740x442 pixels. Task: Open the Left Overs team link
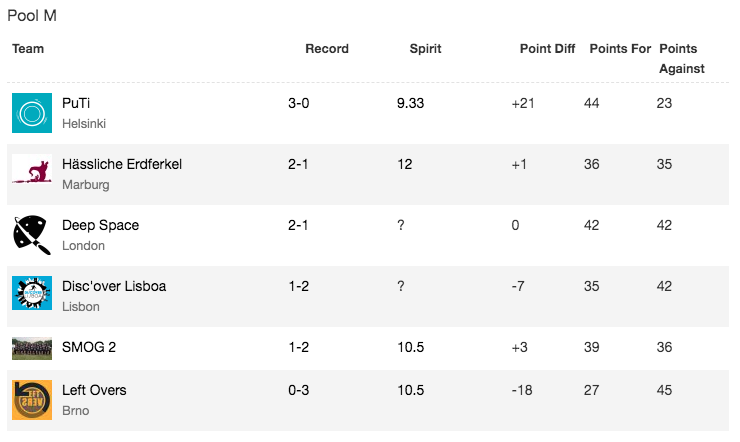[x=94, y=390]
